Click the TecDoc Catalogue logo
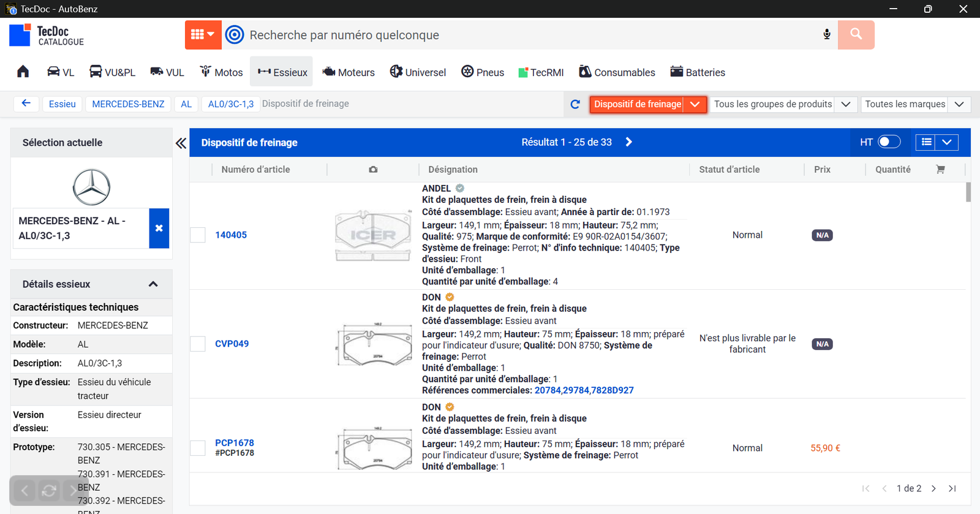This screenshot has height=514, width=980. [47, 36]
